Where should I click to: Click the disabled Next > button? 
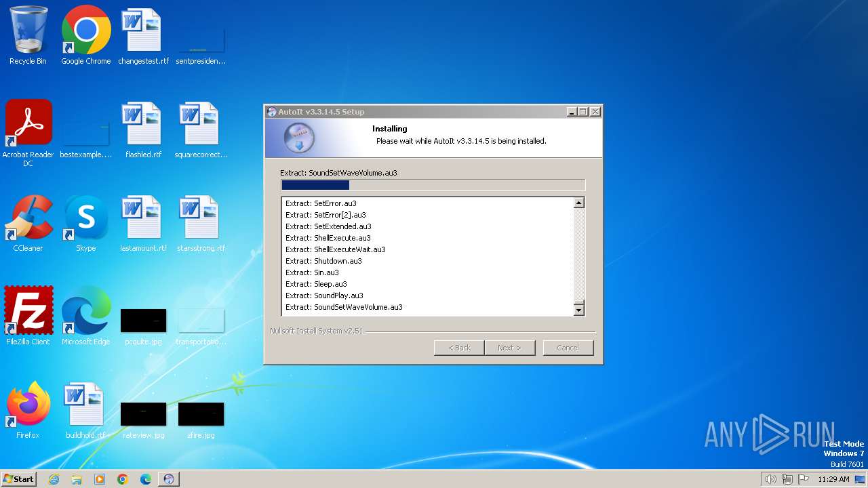point(509,348)
